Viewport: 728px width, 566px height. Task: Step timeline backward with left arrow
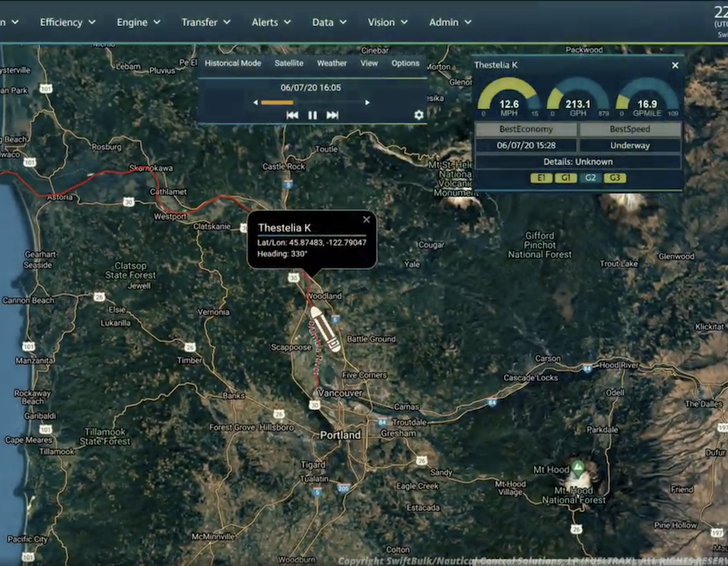(256, 103)
